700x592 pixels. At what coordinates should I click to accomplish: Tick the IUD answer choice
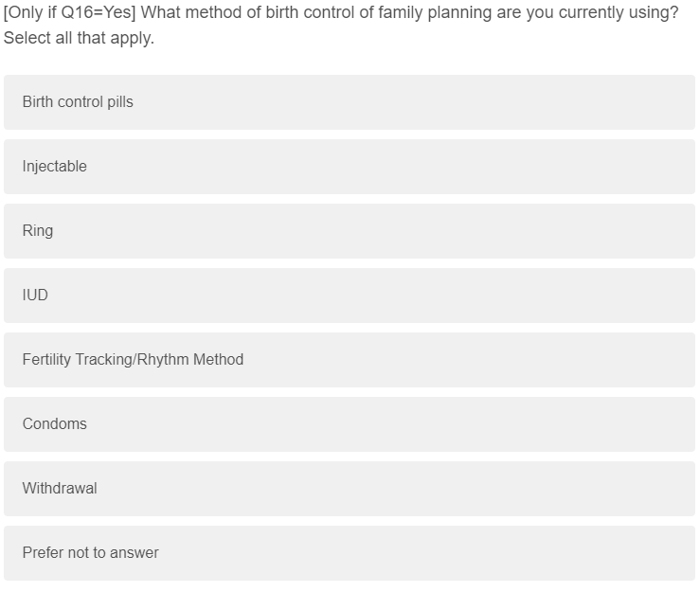[x=349, y=296]
